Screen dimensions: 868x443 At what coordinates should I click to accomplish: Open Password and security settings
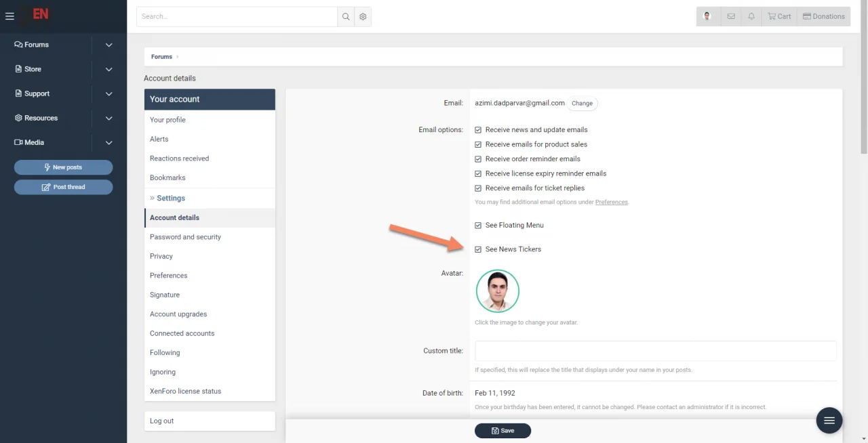click(185, 237)
